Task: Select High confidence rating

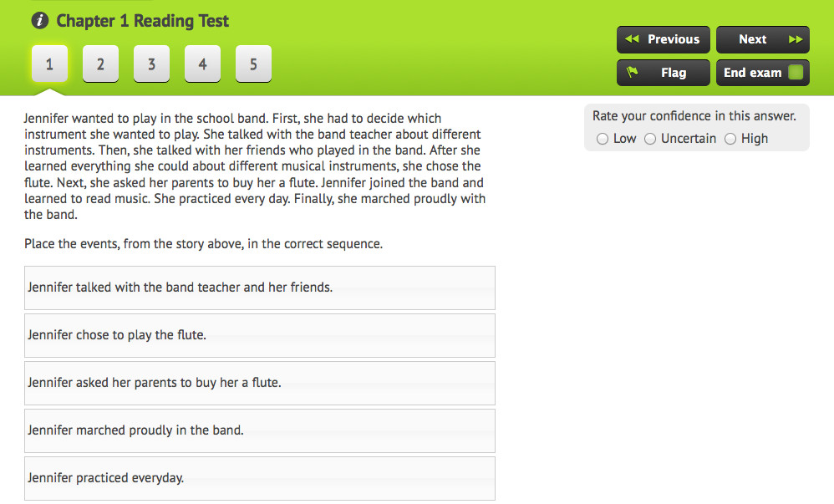Action: (x=730, y=139)
